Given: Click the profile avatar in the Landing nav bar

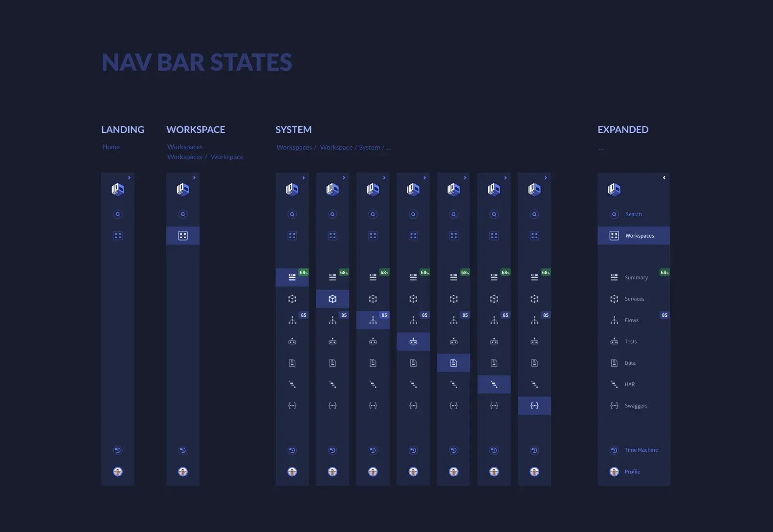Looking at the screenshot, I should click(x=118, y=472).
